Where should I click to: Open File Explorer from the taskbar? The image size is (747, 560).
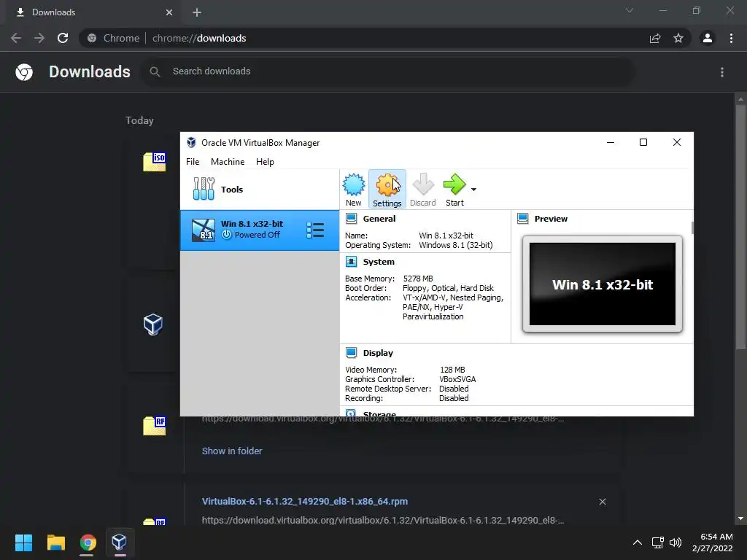(55, 542)
